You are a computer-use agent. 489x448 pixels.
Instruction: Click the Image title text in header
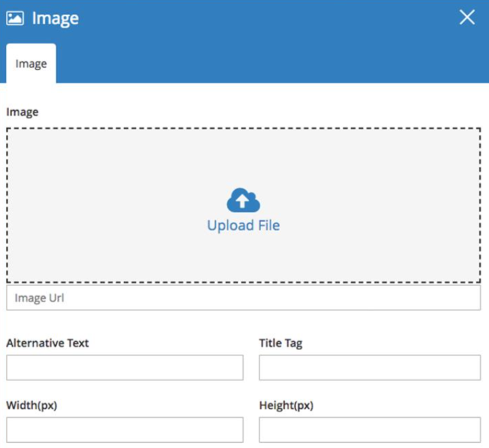point(55,19)
